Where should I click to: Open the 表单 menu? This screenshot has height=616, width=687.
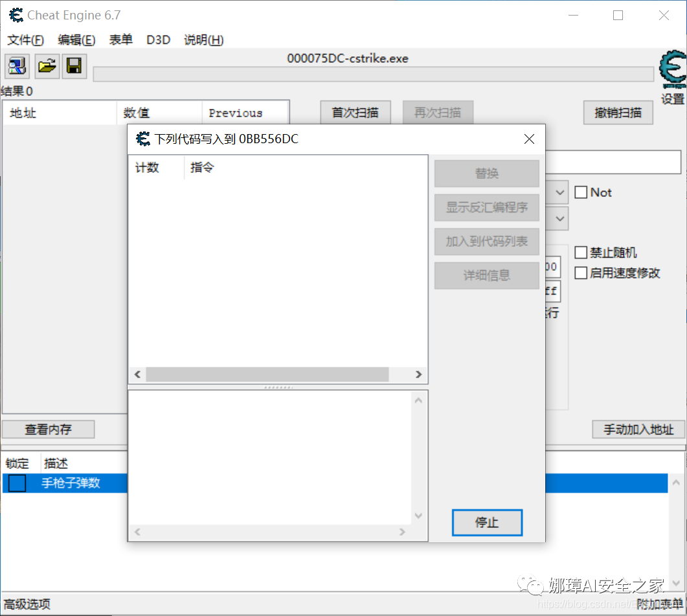coord(120,40)
